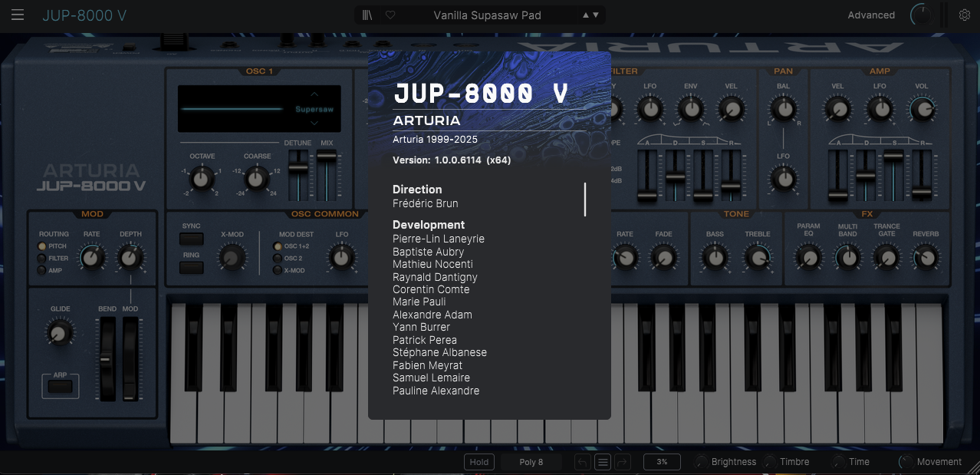This screenshot has width=980, height=475.
Task: Open the preset library browser icon
Action: tap(369, 15)
